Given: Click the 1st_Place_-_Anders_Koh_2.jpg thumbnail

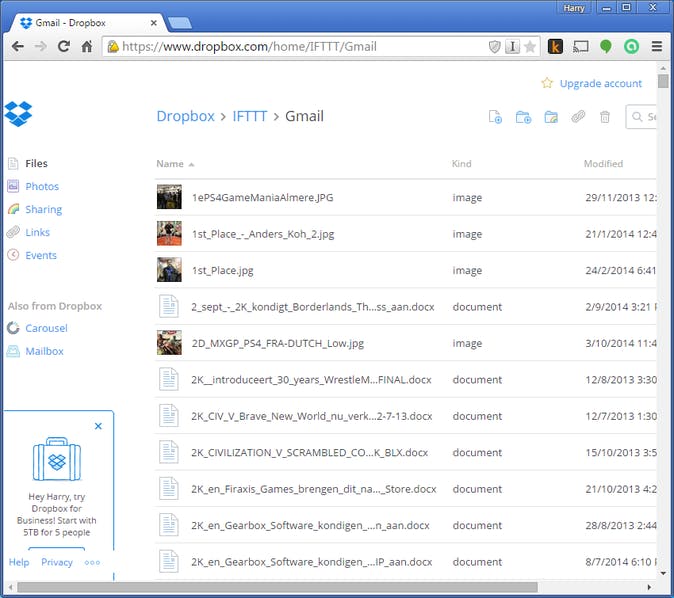Looking at the screenshot, I should tap(169, 233).
